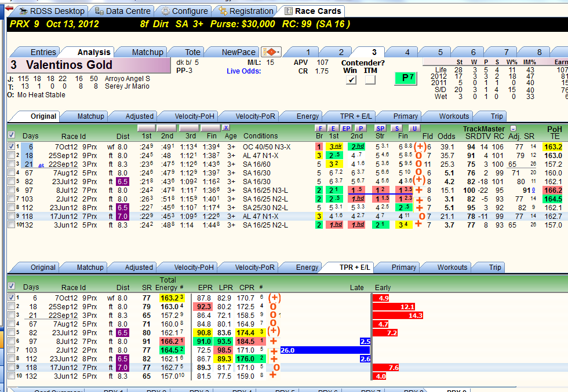
Task: Click the blue Live Odds label
Action: click(244, 71)
